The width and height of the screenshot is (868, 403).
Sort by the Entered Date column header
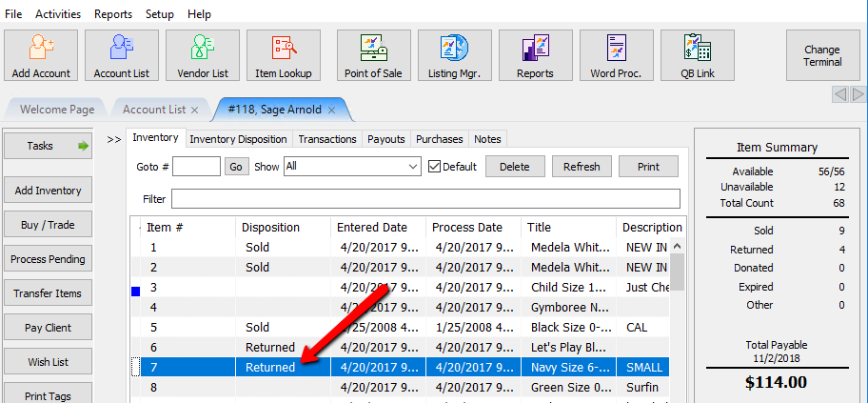tap(379, 228)
